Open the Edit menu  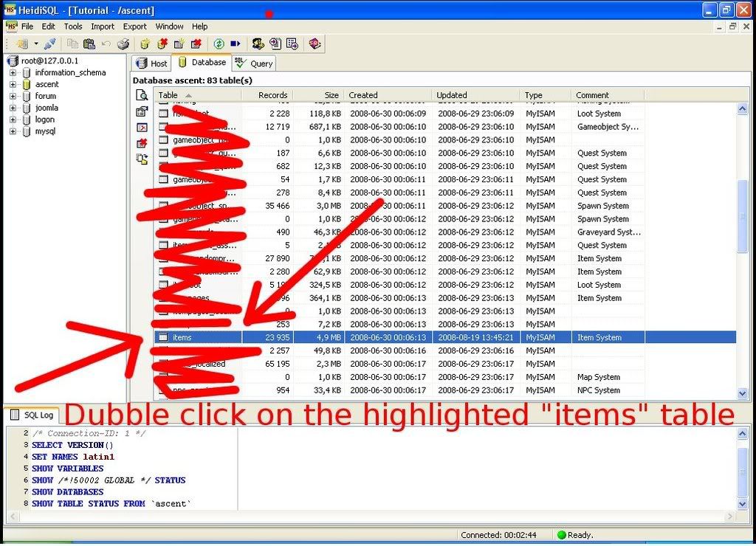tap(48, 27)
